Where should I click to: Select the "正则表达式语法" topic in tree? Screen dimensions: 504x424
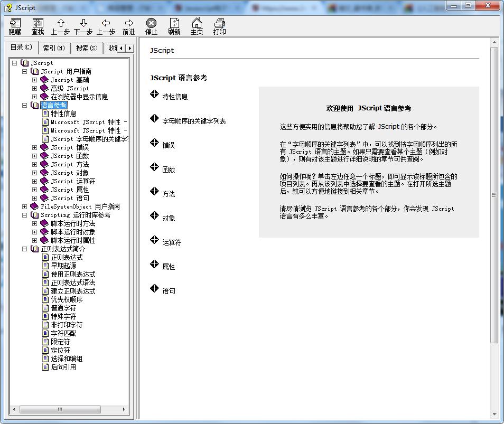73,282
